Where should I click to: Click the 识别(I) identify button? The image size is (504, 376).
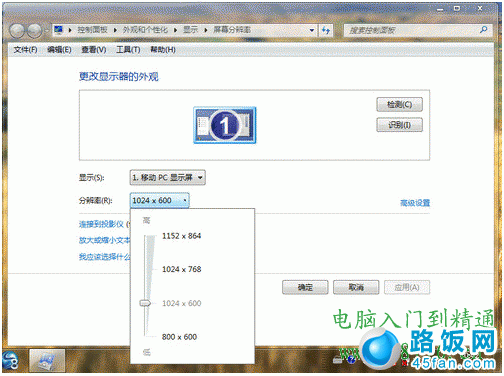point(399,125)
